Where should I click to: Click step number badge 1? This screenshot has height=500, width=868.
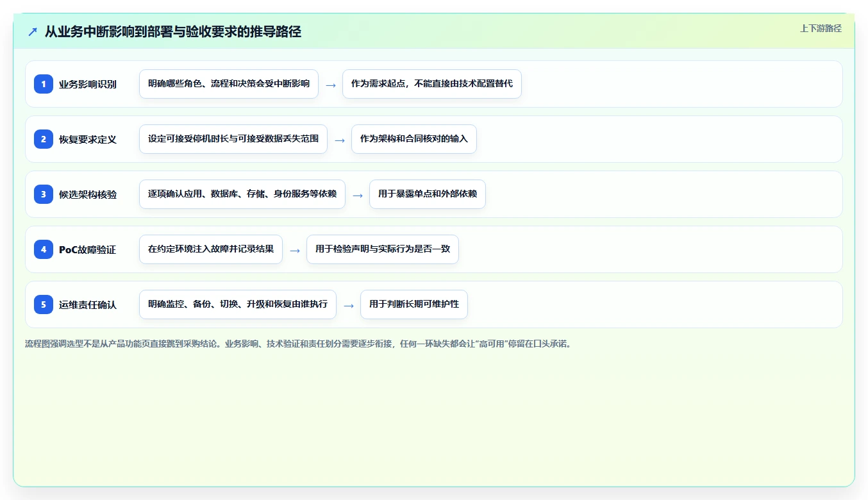[44, 84]
